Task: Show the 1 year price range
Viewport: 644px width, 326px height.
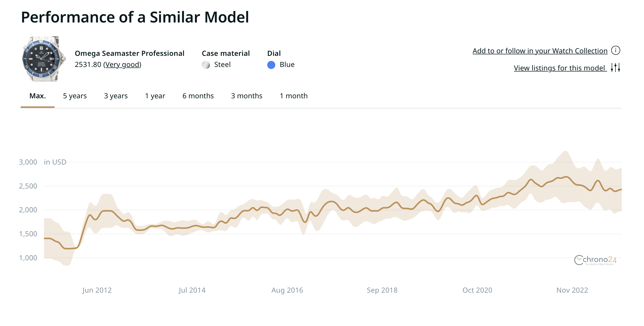Action: click(155, 96)
